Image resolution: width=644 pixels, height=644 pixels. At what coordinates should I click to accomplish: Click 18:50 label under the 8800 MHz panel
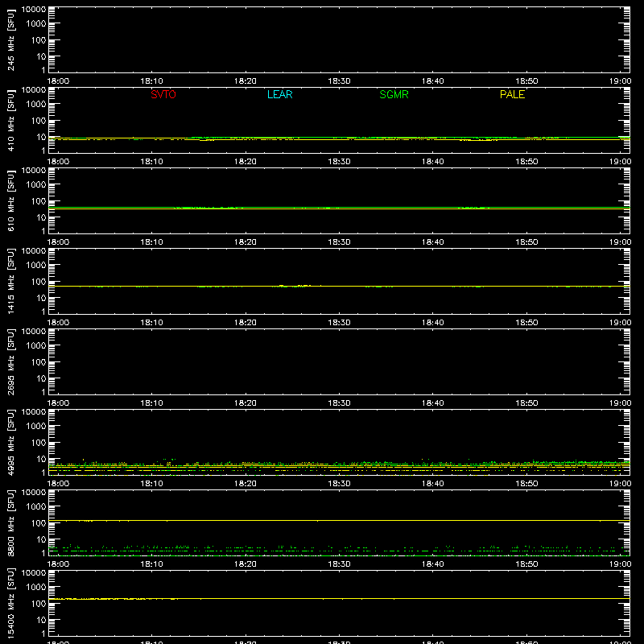pyautogui.click(x=526, y=564)
